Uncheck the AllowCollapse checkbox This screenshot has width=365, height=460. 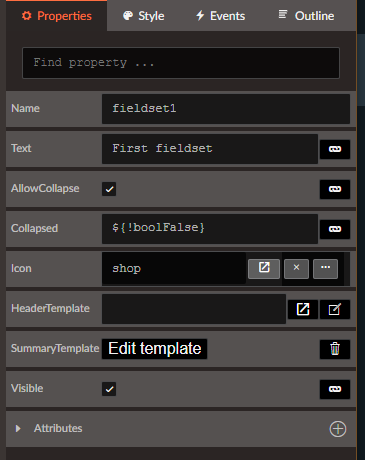(109, 189)
